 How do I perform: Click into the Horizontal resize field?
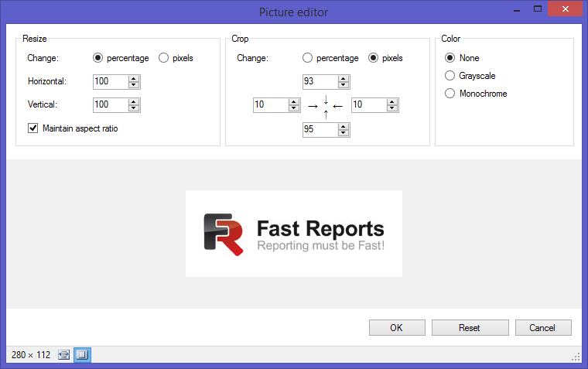coord(111,82)
